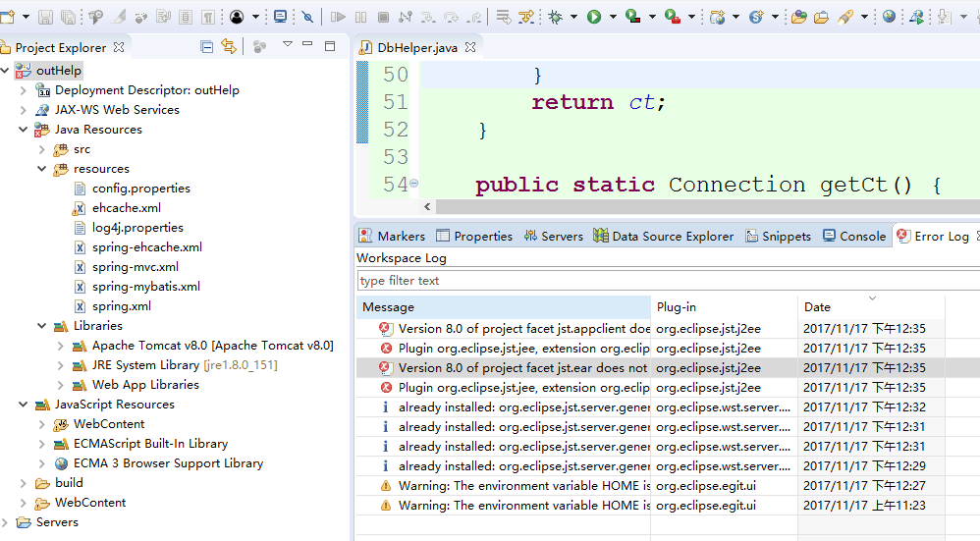The height and width of the screenshot is (541, 980).
Task: Click the Open Web Browser globe icon
Action: tap(889, 17)
